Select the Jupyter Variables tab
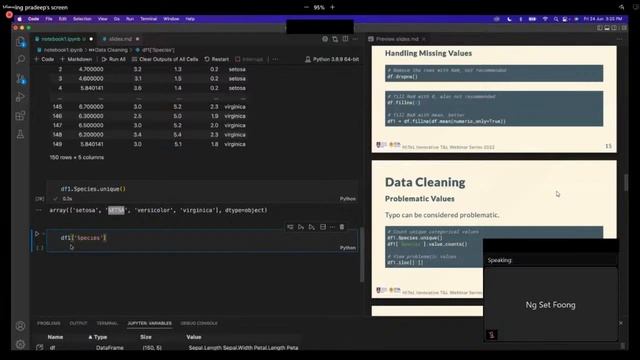The height and width of the screenshot is (360, 640). [149, 323]
